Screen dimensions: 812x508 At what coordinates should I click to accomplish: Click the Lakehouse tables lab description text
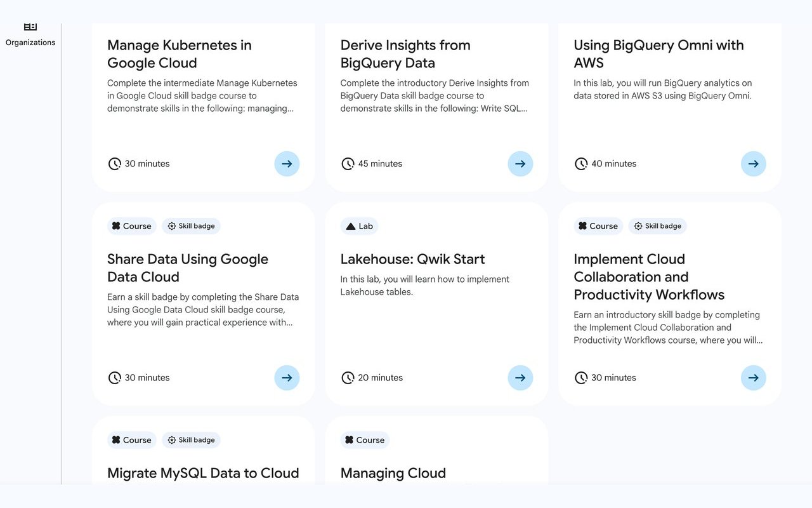pos(425,286)
